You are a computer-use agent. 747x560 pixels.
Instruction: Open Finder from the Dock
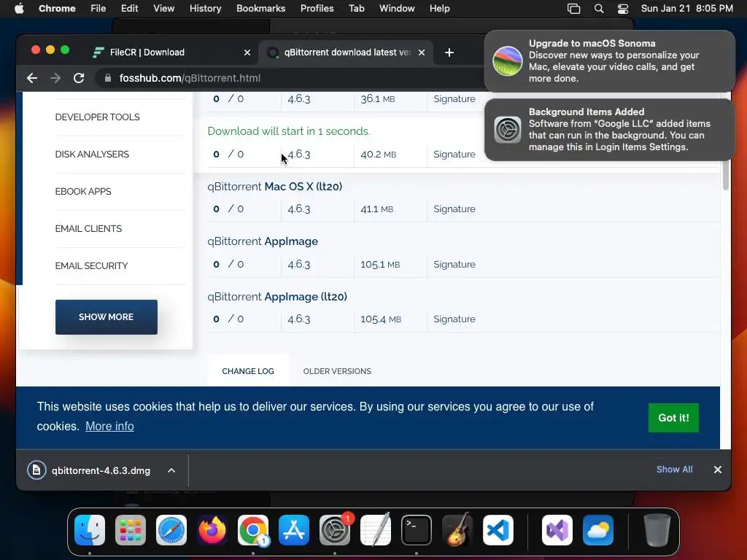click(90, 530)
